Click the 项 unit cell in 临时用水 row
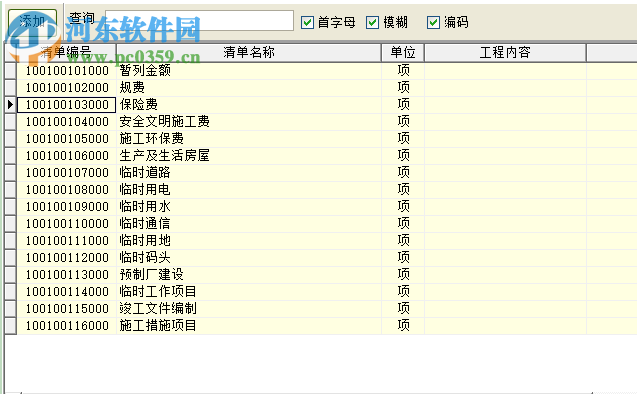The width and height of the screenshot is (637, 394). [403, 207]
